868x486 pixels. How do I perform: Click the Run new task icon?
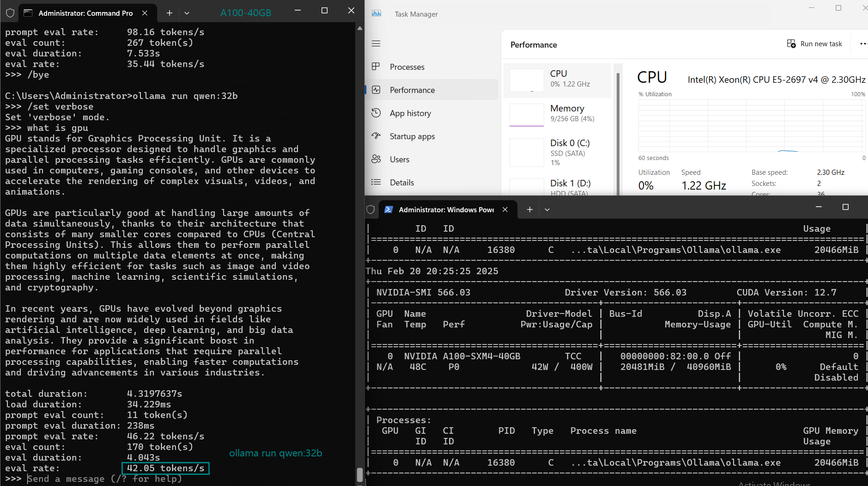pos(791,44)
